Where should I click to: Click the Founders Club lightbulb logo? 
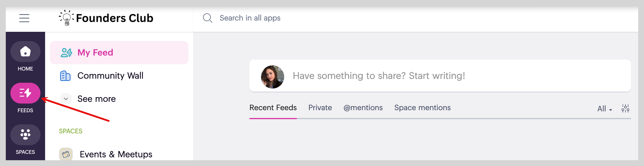(x=66, y=18)
